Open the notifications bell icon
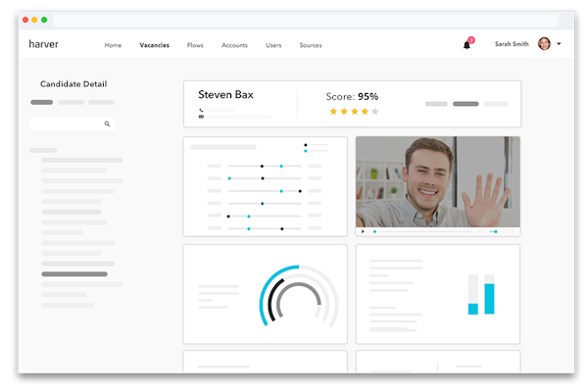 (466, 45)
